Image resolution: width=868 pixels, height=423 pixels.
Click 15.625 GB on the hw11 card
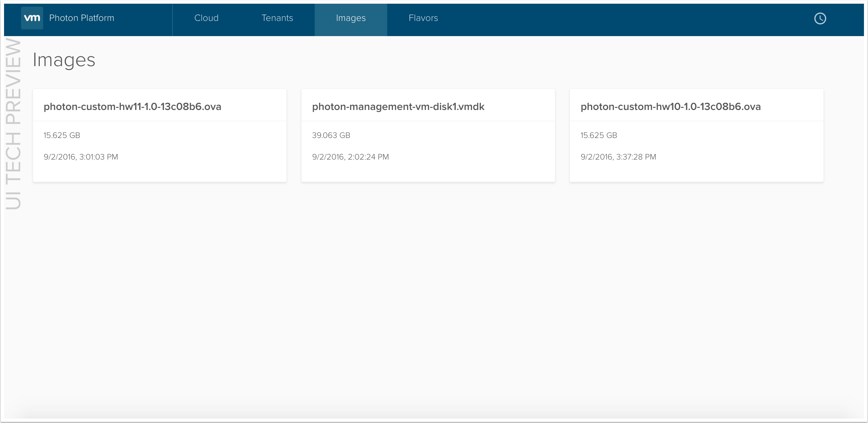(62, 135)
